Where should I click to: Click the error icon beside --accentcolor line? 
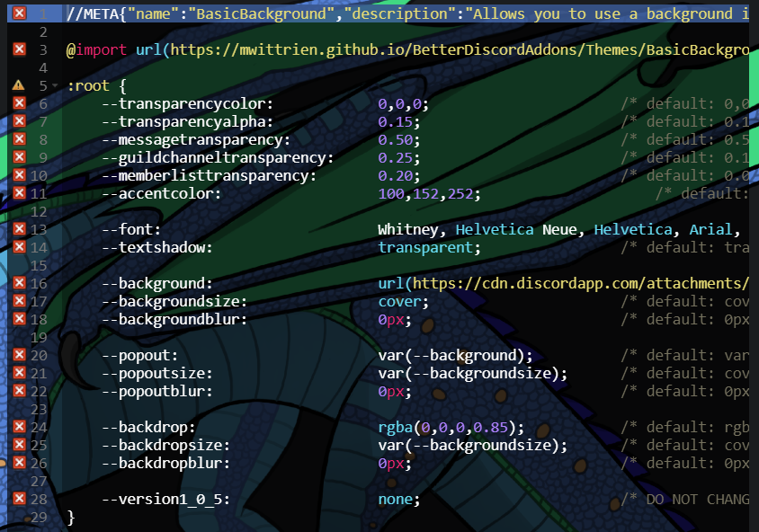pyautogui.click(x=19, y=193)
